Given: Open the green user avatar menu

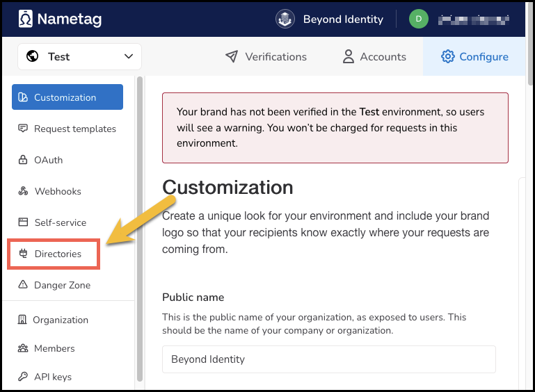Looking at the screenshot, I should tap(418, 19).
